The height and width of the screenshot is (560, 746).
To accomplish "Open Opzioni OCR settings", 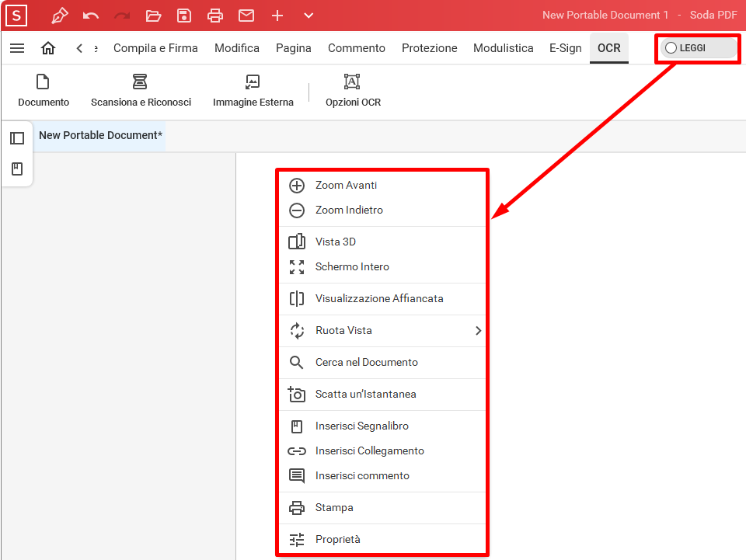I will 353,91.
